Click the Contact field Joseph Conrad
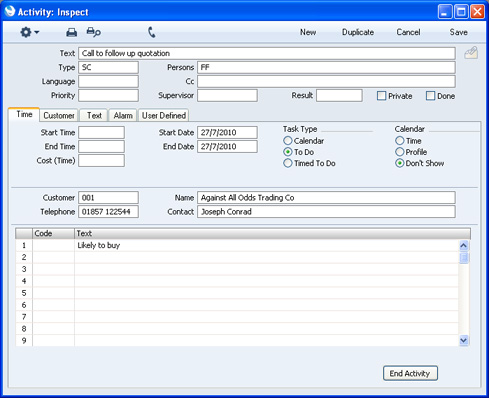 [326, 212]
